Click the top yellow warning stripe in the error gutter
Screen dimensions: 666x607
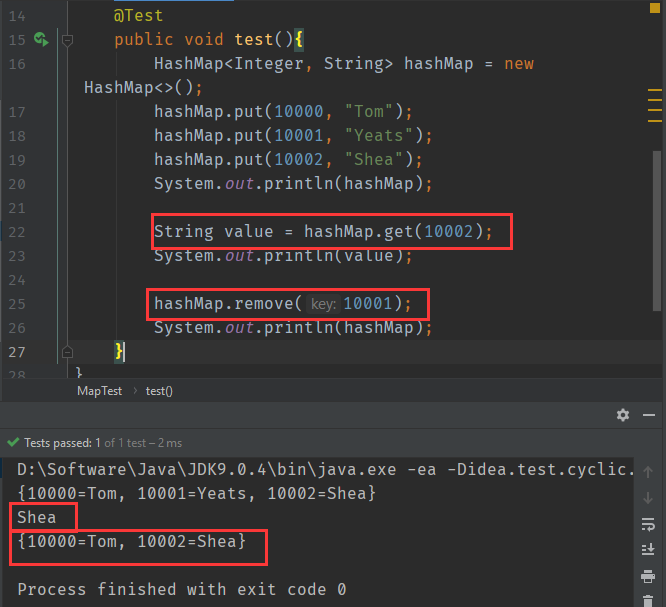tap(655, 90)
